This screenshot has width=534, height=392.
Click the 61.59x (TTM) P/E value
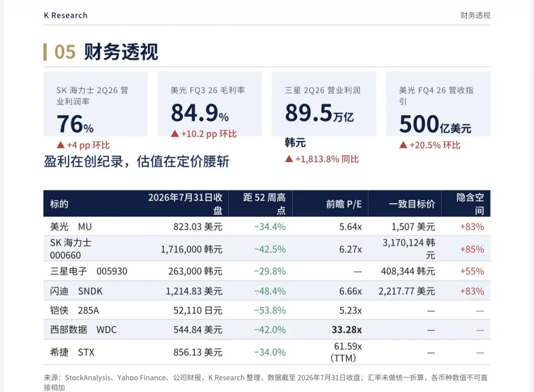[x=345, y=352]
